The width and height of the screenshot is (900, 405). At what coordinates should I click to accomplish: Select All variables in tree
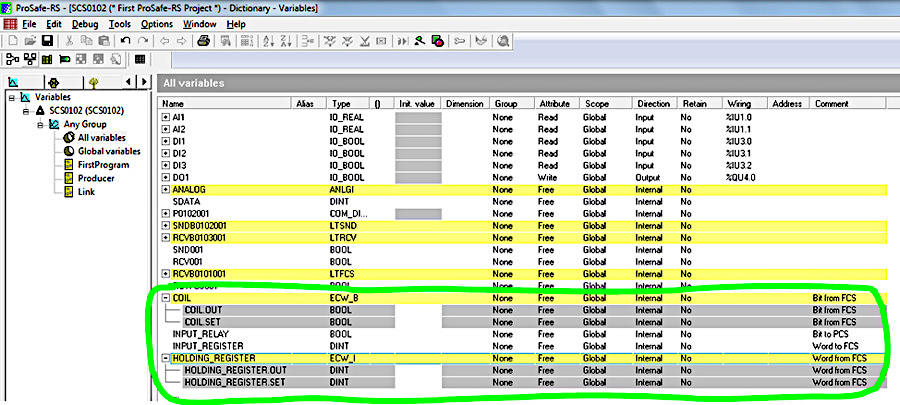[102, 138]
